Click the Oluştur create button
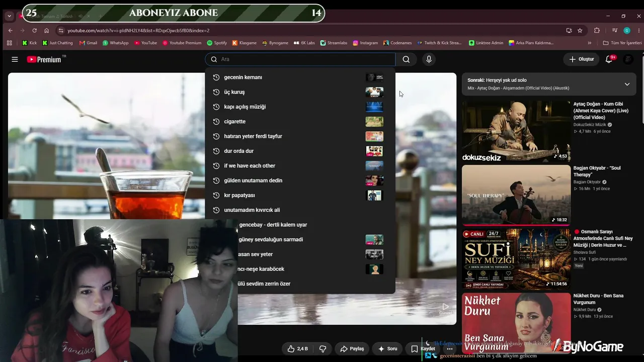 pos(581,59)
